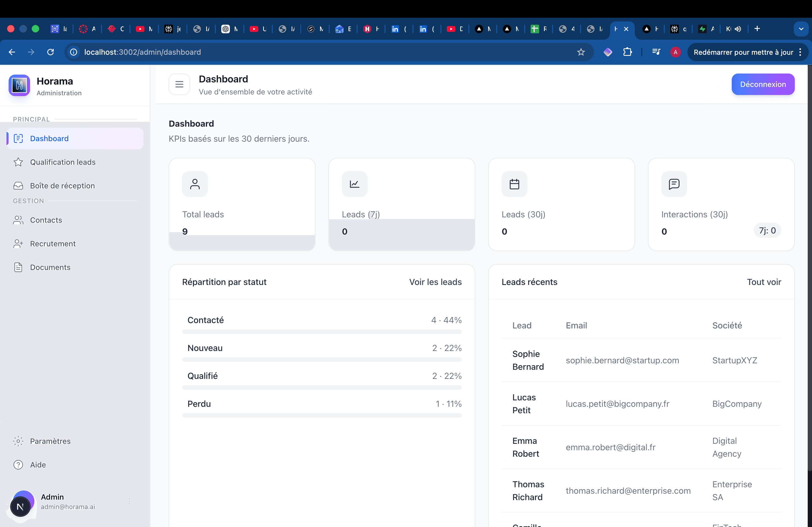Click the Contacts people icon
Viewport: 812px width, 527px height.
pyautogui.click(x=18, y=220)
